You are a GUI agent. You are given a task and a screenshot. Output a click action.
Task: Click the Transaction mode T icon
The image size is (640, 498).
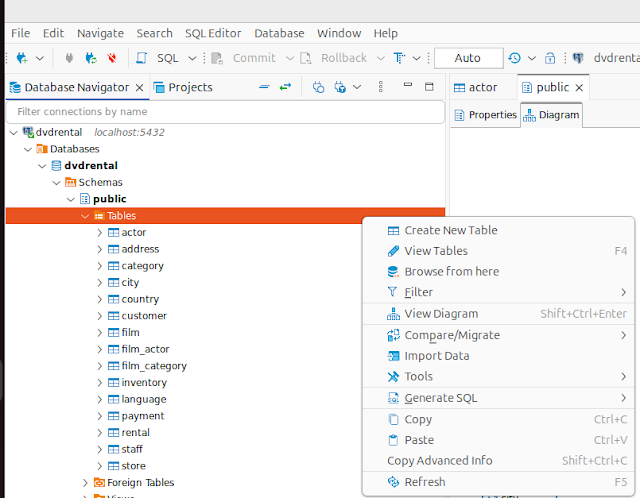point(399,58)
